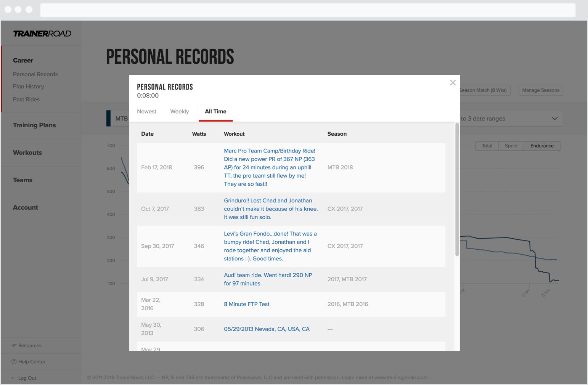The height and width of the screenshot is (385, 588).
Task: Close the Personal Records dialog
Action: (x=453, y=83)
